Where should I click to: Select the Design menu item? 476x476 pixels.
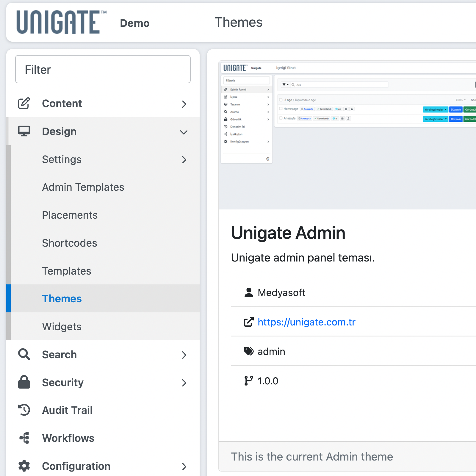(59, 131)
